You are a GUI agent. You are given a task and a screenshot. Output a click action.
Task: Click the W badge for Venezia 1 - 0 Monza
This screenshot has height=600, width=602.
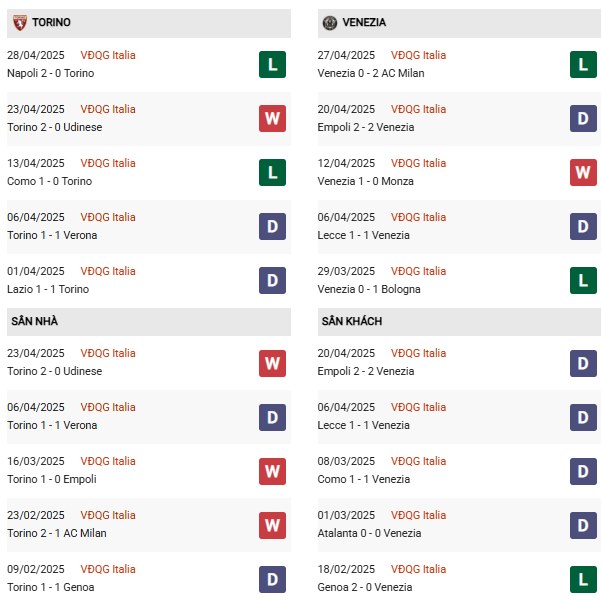(583, 172)
